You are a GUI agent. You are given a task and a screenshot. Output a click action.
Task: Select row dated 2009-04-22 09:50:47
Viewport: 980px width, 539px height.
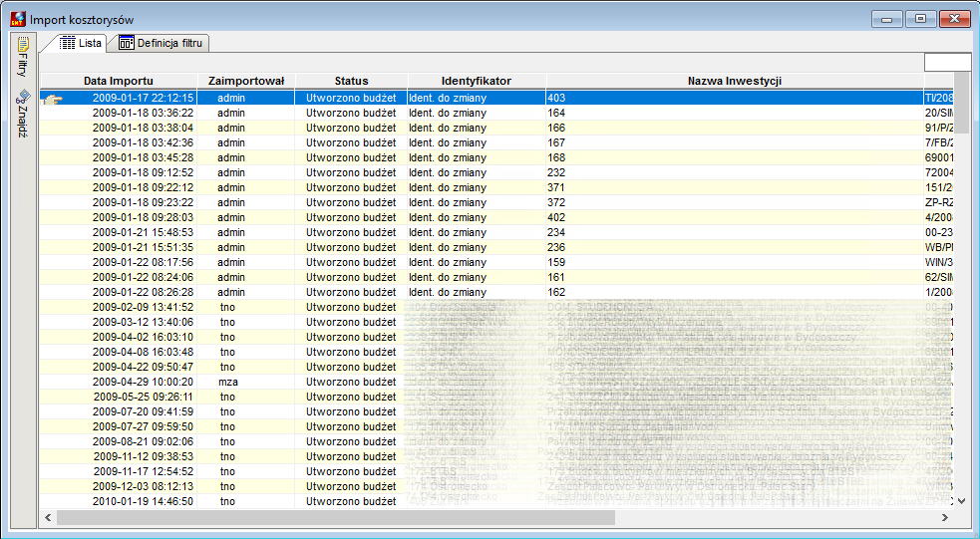pos(496,368)
